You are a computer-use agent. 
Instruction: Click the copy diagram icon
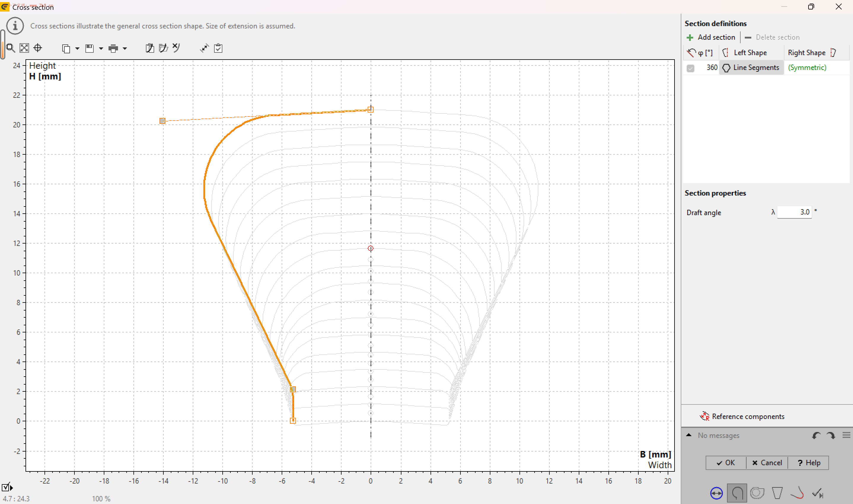tap(66, 49)
